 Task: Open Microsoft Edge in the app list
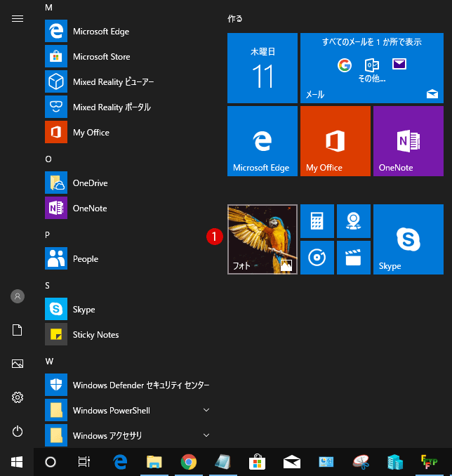(128, 32)
